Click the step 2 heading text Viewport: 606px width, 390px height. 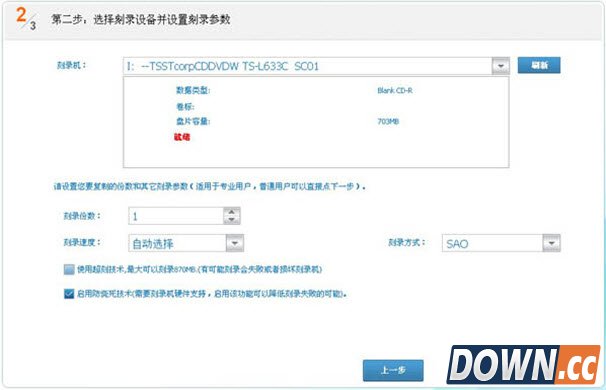141,19
